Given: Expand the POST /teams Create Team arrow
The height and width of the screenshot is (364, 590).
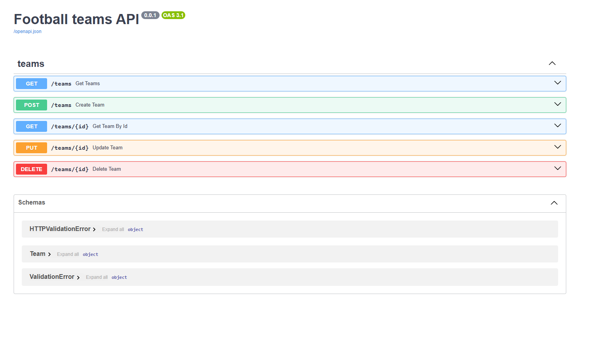Looking at the screenshot, I should pyautogui.click(x=557, y=104).
